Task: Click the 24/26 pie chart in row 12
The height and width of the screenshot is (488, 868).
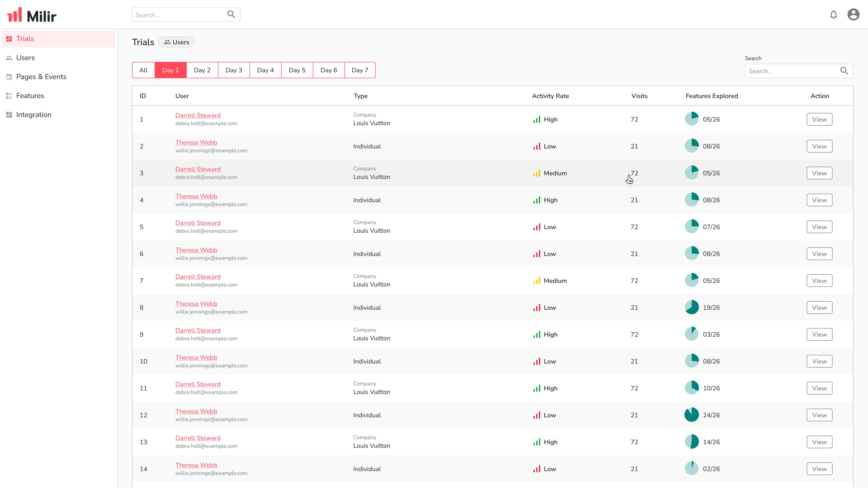Action: pyautogui.click(x=691, y=415)
